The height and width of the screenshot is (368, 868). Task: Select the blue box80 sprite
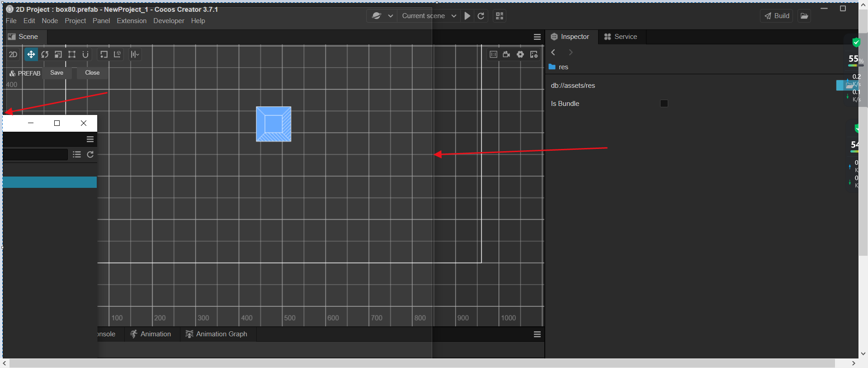point(274,124)
